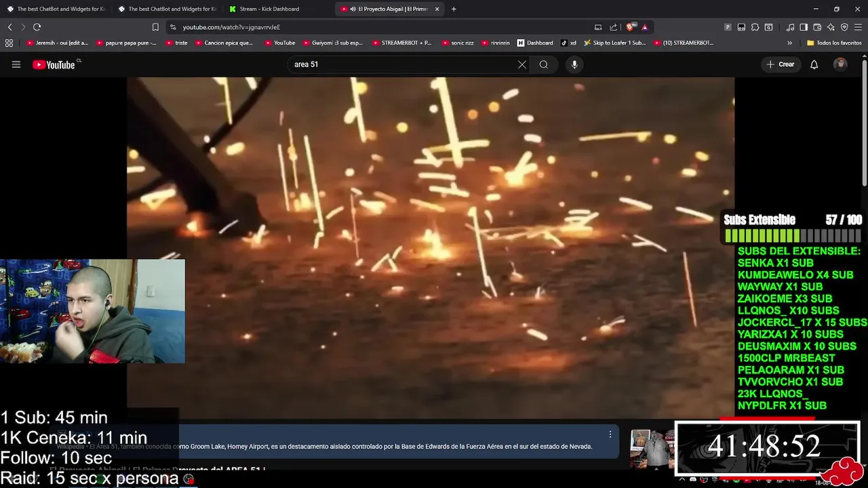Image resolution: width=868 pixels, height=488 pixels.
Task: Open the browser main menu
Action: click(858, 27)
